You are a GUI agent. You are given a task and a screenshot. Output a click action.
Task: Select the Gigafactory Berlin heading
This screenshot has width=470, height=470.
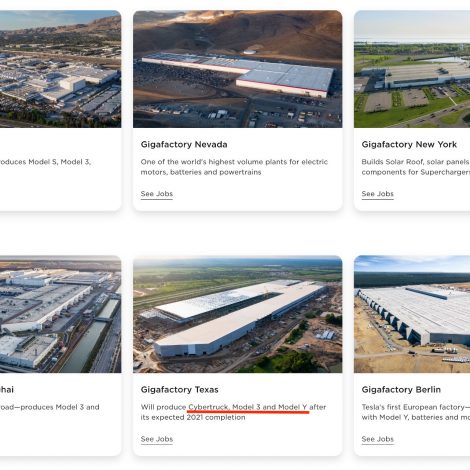point(401,390)
